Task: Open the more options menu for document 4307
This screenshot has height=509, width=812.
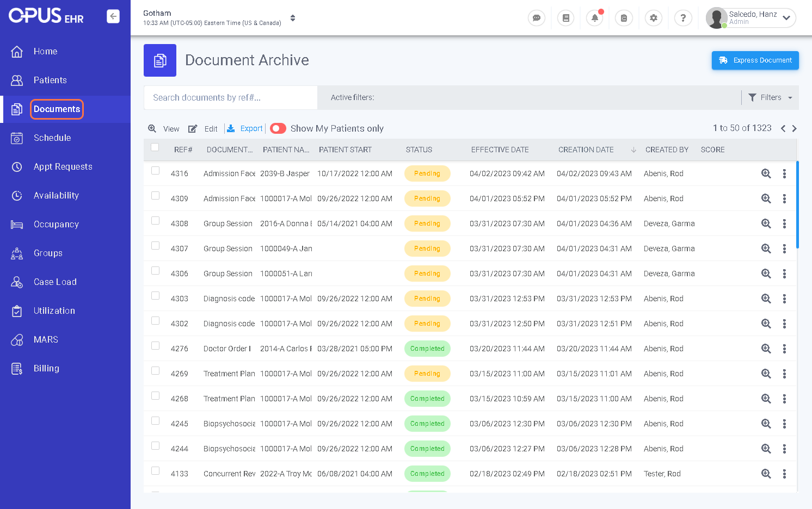Action: 784,249
